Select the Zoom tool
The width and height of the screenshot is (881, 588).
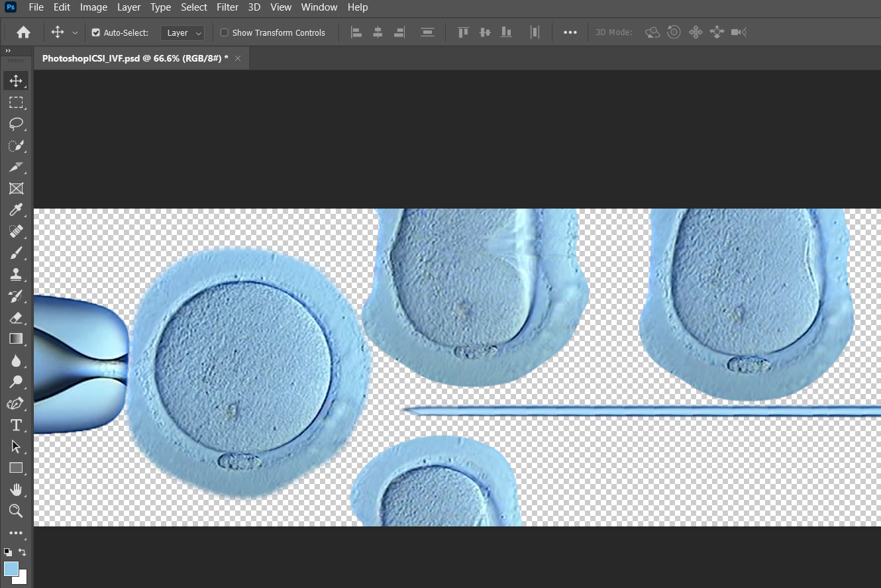tap(16, 511)
